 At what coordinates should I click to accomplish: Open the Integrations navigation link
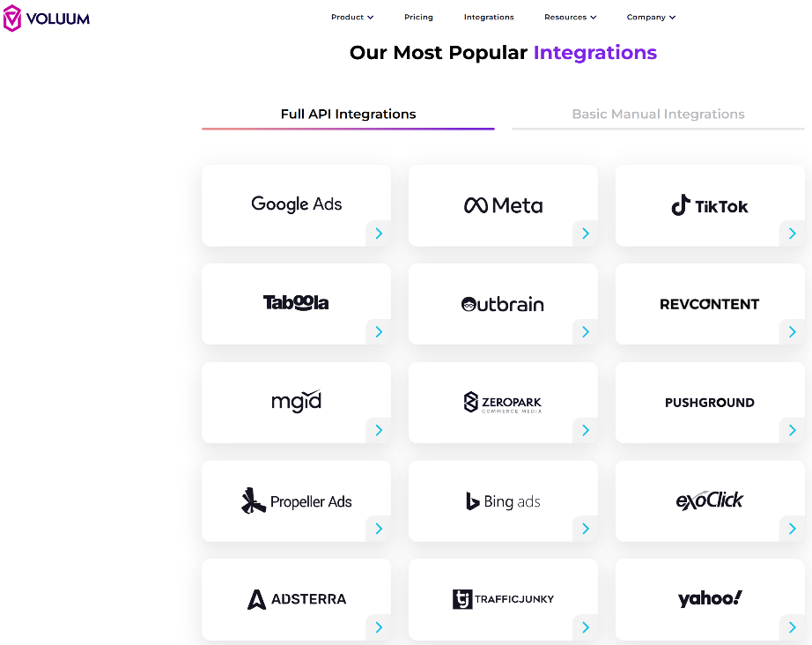pyautogui.click(x=489, y=17)
